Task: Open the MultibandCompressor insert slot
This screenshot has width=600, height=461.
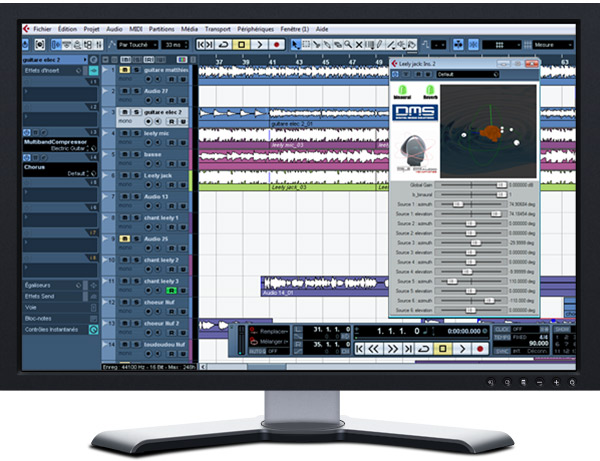Action: tap(60, 145)
